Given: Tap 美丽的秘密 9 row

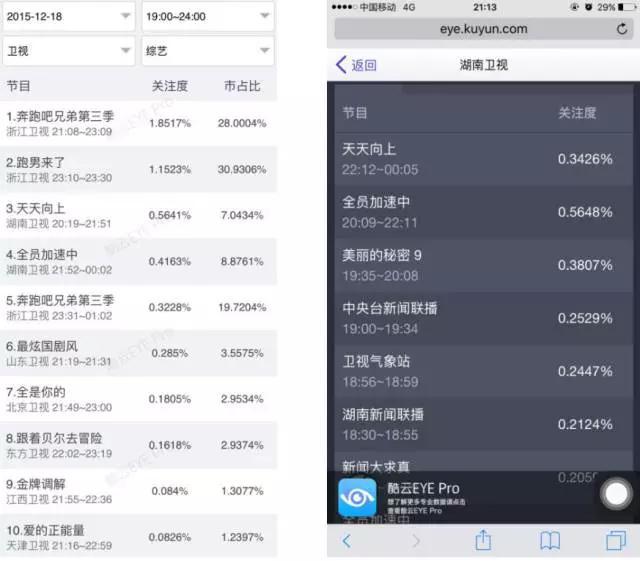Looking at the screenshot, I should (483, 265).
